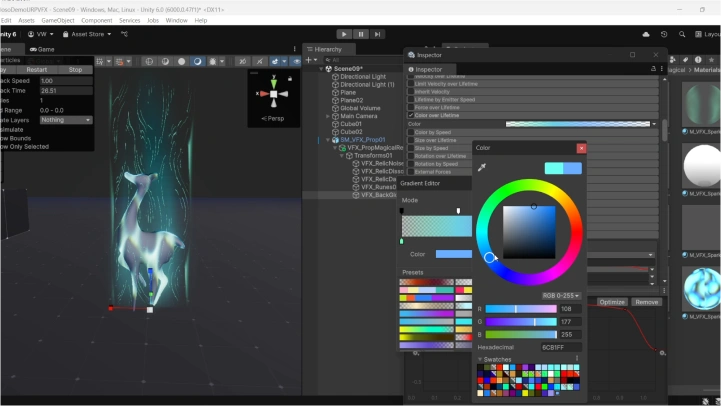Collapse the Swatches section
The height and width of the screenshot is (406, 721).
tap(480, 359)
